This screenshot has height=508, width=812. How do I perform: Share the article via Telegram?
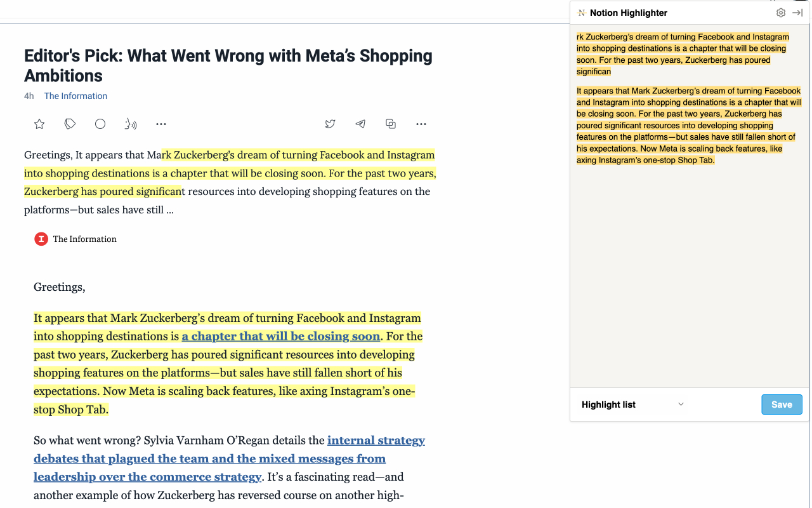pyautogui.click(x=360, y=124)
